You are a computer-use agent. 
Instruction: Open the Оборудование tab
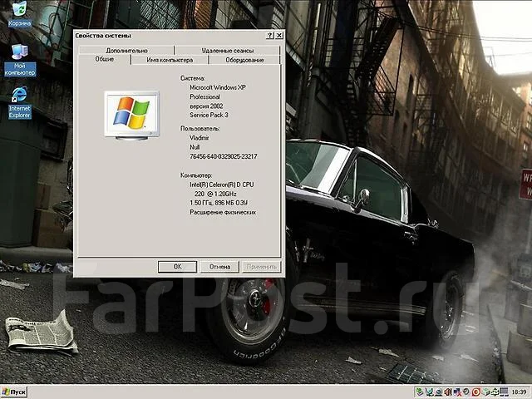[244, 60]
